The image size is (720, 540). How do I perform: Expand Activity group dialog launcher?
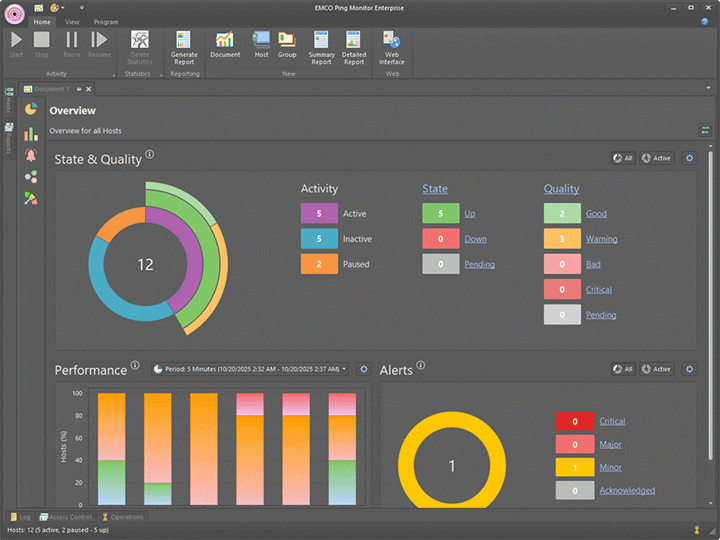pos(113,75)
